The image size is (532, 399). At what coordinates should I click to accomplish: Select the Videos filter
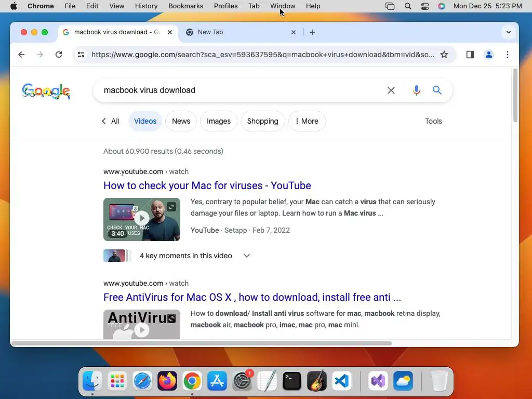point(145,121)
